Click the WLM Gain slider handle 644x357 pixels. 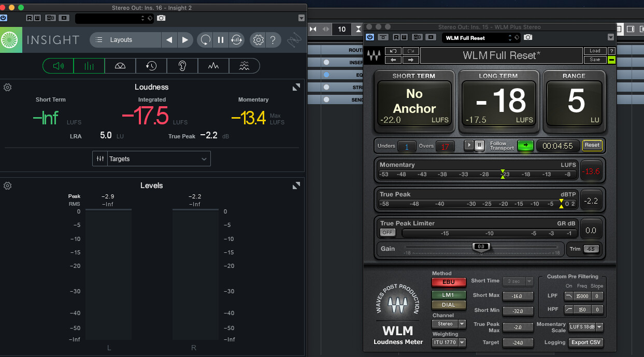(x=481, y=247)
